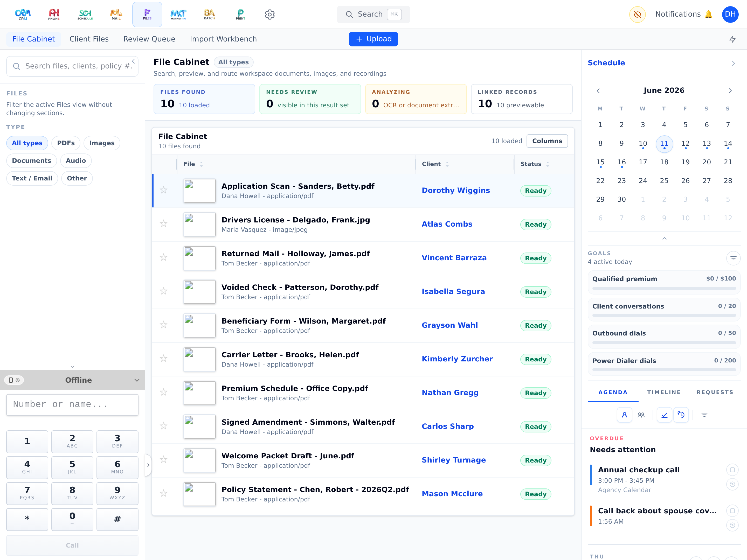Collapse the calendar with up chevron
The width and height of the screenshot is (747, 560).
664,238
